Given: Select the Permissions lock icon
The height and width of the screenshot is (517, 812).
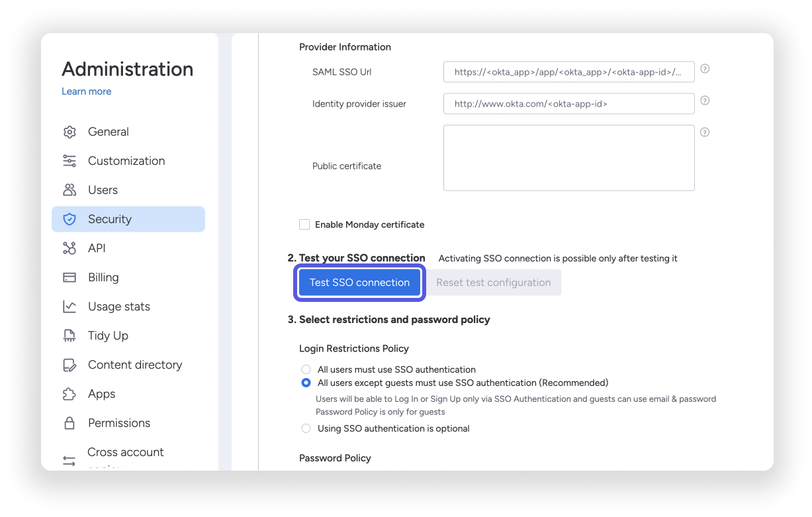Looking at the screenshot, I should 69,423.
